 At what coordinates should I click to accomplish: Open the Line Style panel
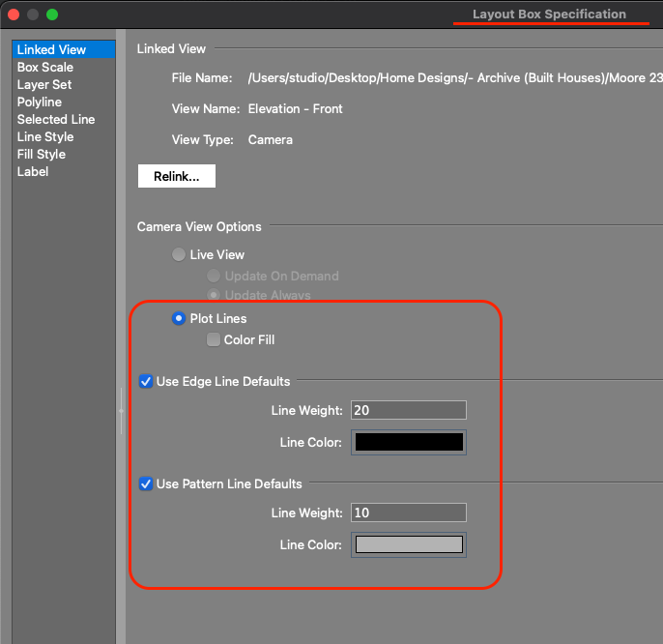[x=44, y=136]
